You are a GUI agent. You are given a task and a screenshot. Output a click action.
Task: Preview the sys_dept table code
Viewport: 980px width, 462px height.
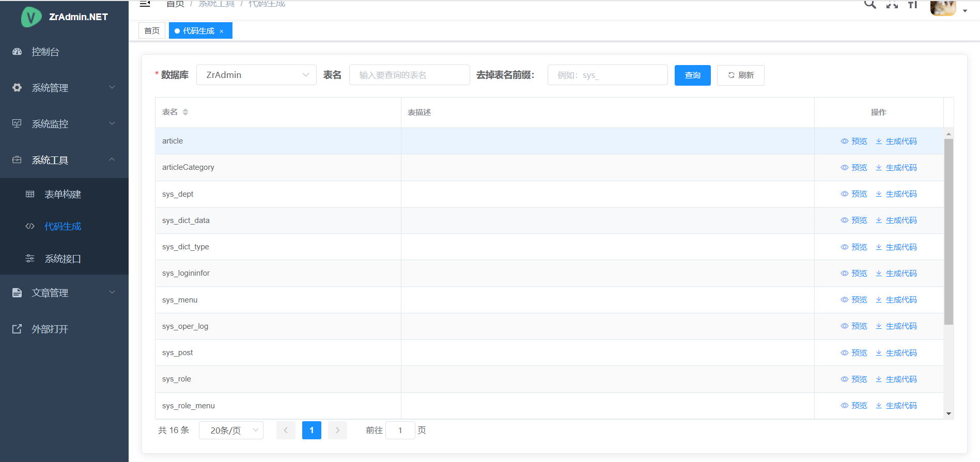pos(854,194)
